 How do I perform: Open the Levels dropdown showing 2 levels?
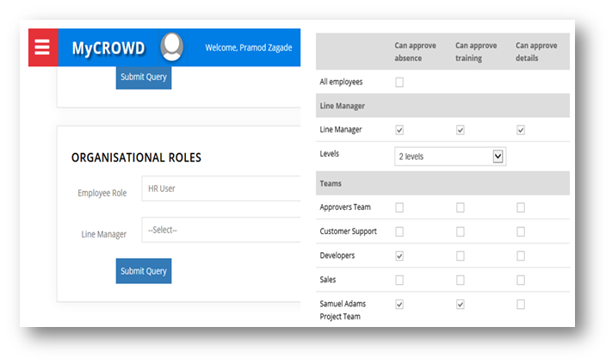click(x=448, y=157)
